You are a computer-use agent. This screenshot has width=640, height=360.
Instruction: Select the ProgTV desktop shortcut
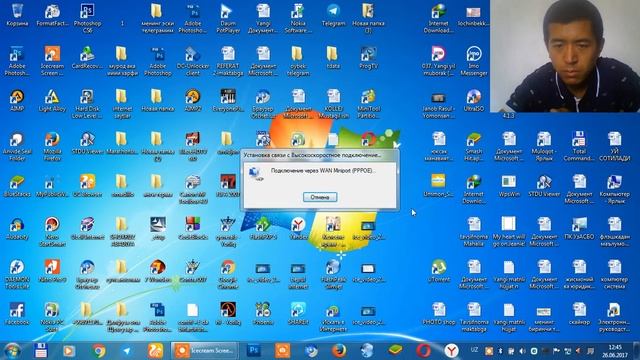[368, 58]
